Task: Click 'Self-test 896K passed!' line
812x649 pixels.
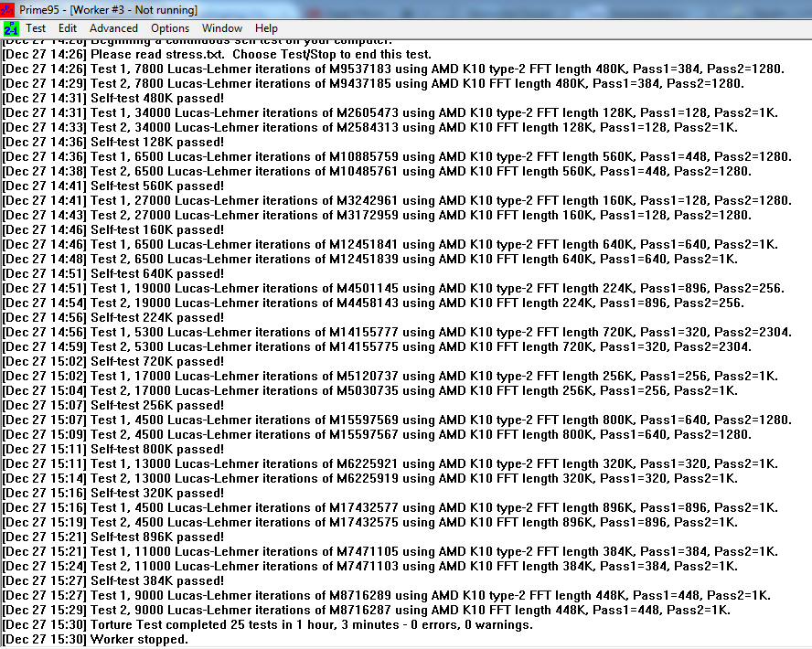Action: [113, 537]
